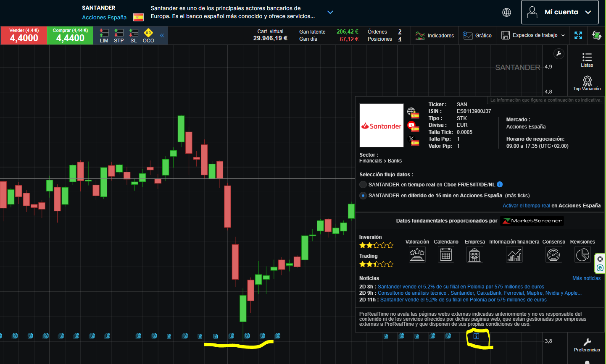Collapse order toolbar with double chevron
Screen dimensions: 606x364
tap(162, 35)
